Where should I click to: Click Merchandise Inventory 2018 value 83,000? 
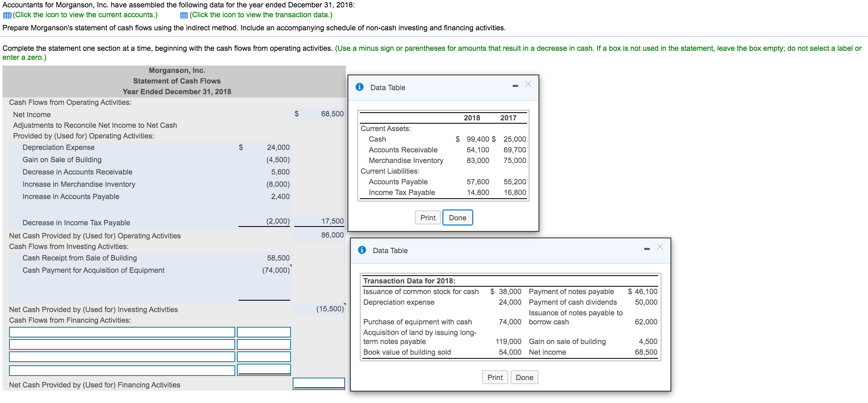478,161
